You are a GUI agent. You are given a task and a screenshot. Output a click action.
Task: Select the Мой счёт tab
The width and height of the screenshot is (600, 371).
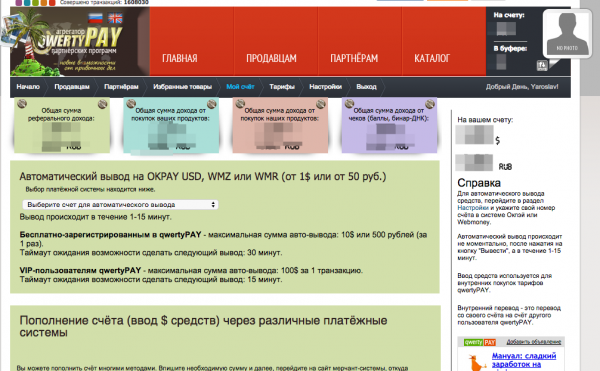240,87
